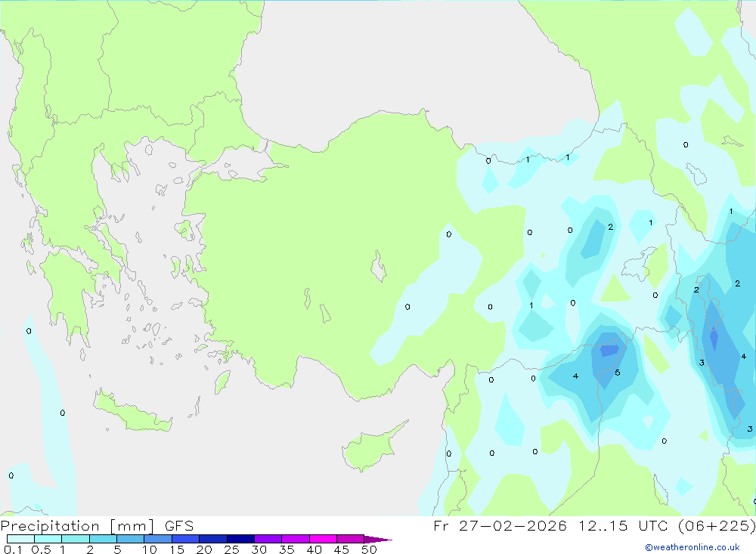Click the '35' legend scale label
756x554 pixels.
coord(287,549)
